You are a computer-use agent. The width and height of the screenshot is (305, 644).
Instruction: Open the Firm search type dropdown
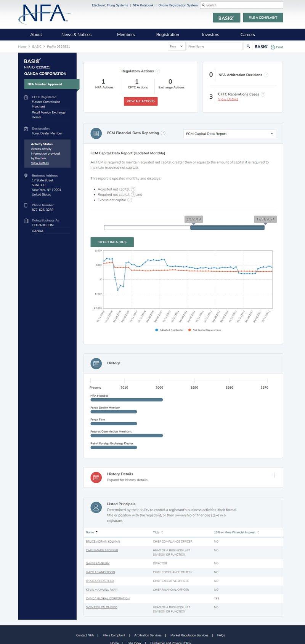click(176, 46)
